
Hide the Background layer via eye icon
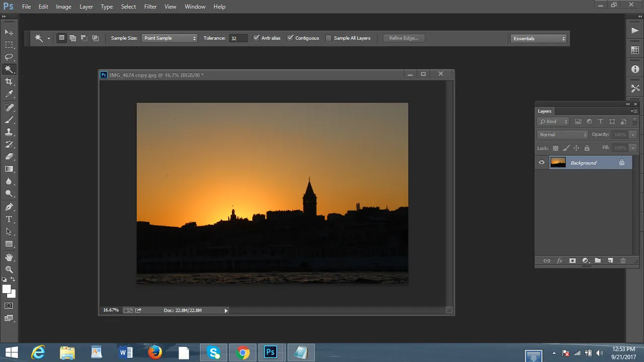tap(542, 162)
